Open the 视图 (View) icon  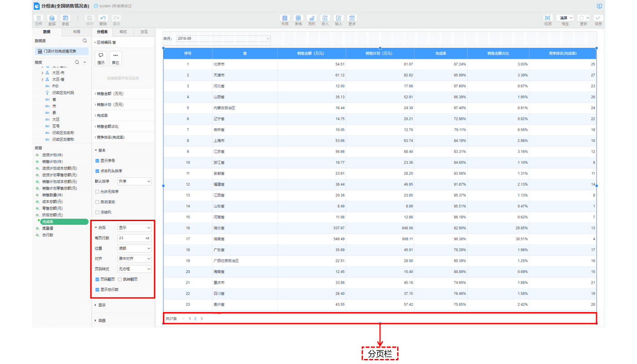click(x=547, y=19)
